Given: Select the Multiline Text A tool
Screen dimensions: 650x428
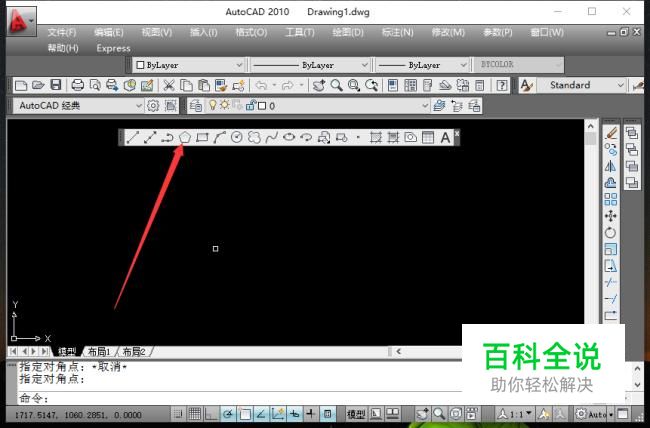Looking at the screenshot, I should click(445, 137).
